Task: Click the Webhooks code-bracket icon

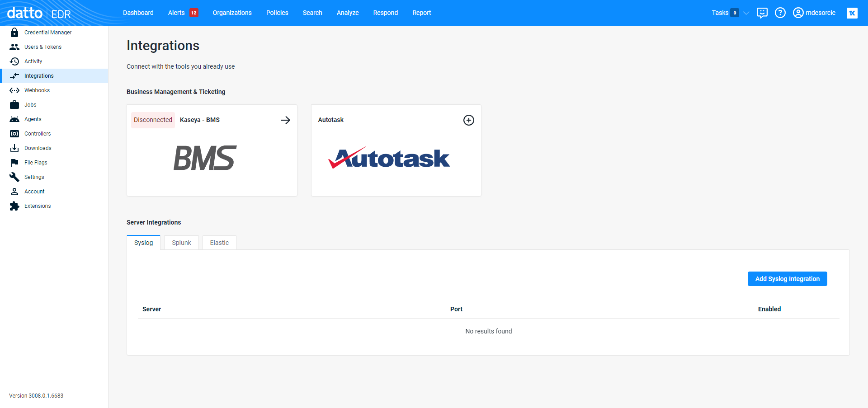Action: pos(14,90)
